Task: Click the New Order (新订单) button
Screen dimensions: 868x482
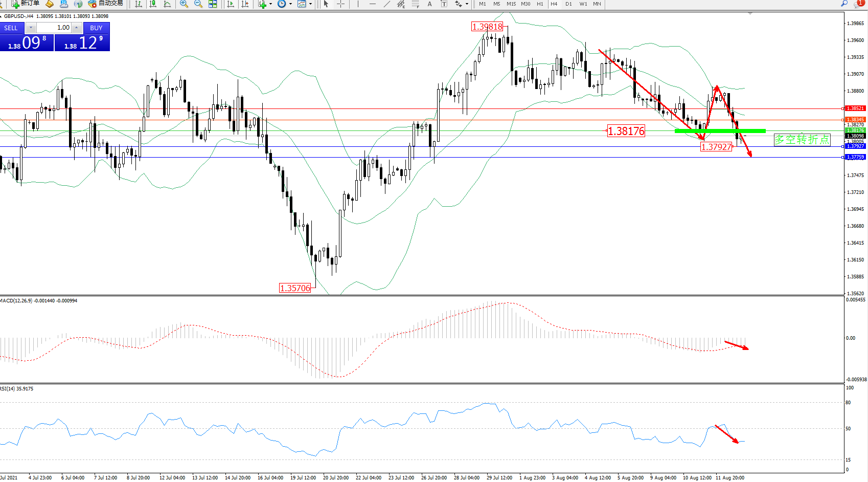Action: [x=26, y=4]
